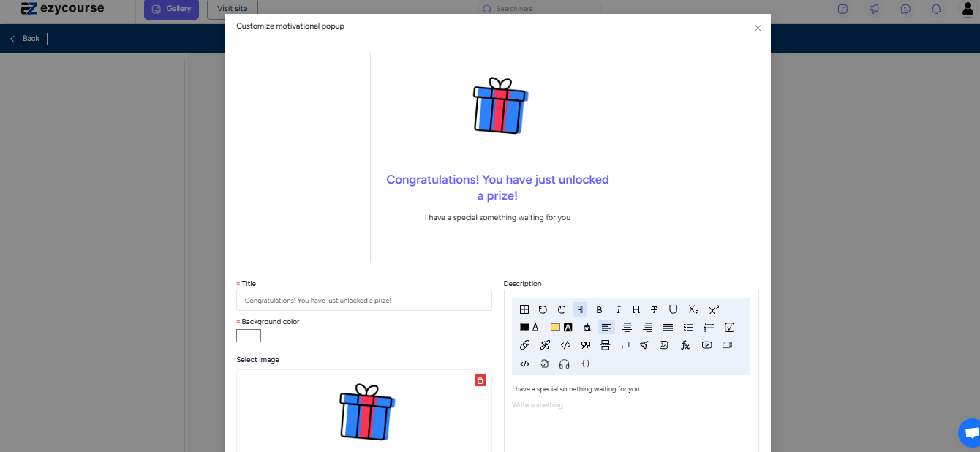Insert a hyperlink in the description

tap(524, 345)
